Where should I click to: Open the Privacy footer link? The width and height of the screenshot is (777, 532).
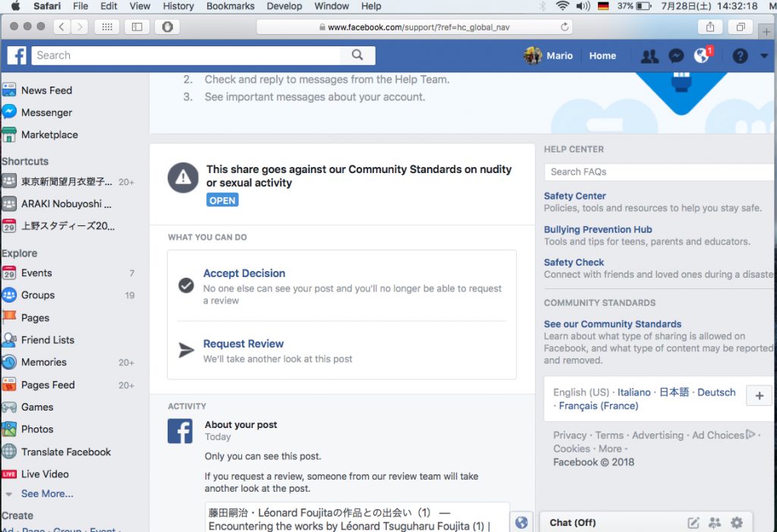[x=570, y=436]
